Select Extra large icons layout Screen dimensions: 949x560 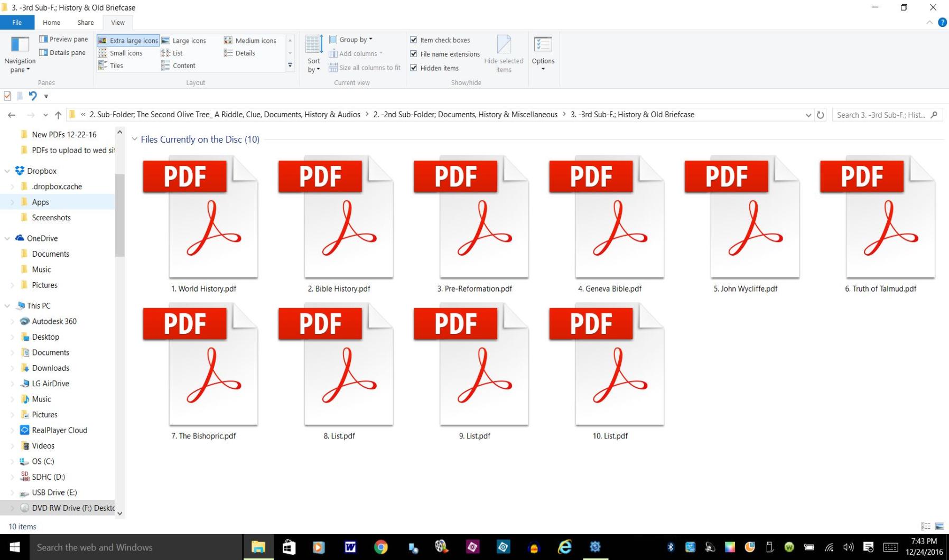tap(128, 41)
